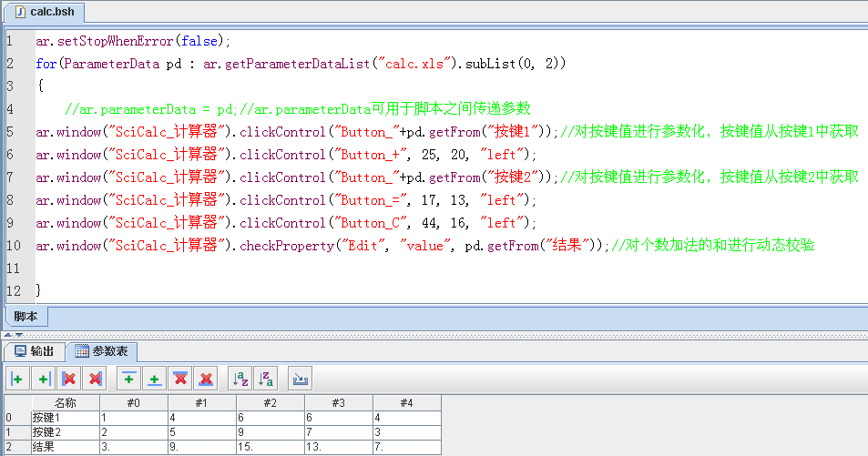The width and height of the screenshot is (868, 456).
Task: Select the calc.bsh file tab
Action: coord(44,12)
